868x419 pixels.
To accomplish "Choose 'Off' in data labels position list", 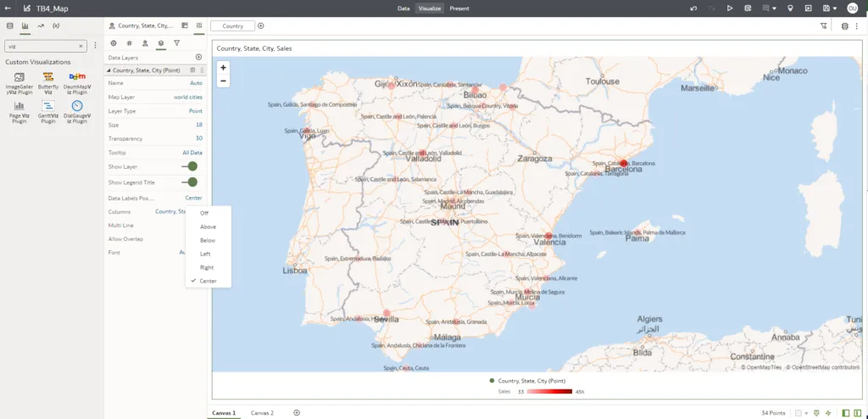I will tap(204, 213).
